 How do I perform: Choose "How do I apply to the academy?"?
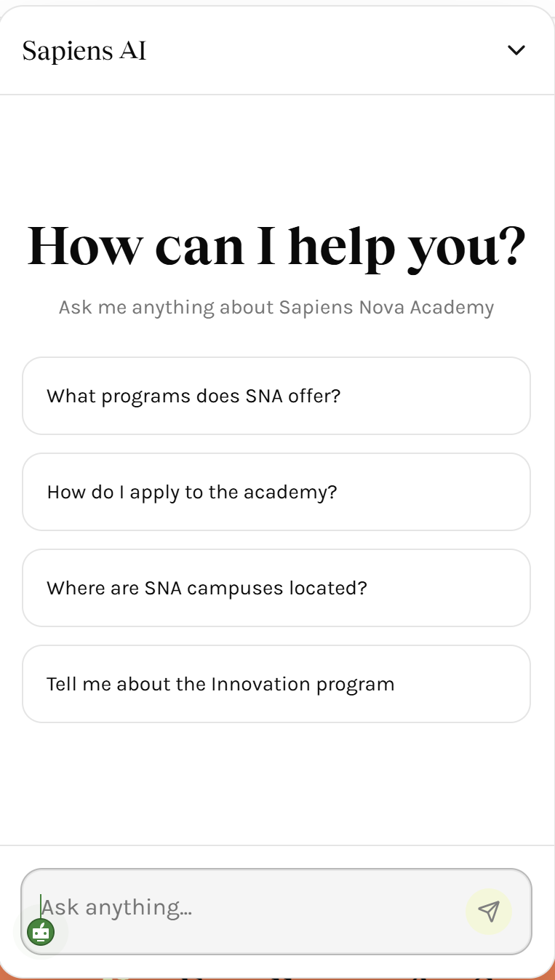pyautogui.click(x=276, y=492)
